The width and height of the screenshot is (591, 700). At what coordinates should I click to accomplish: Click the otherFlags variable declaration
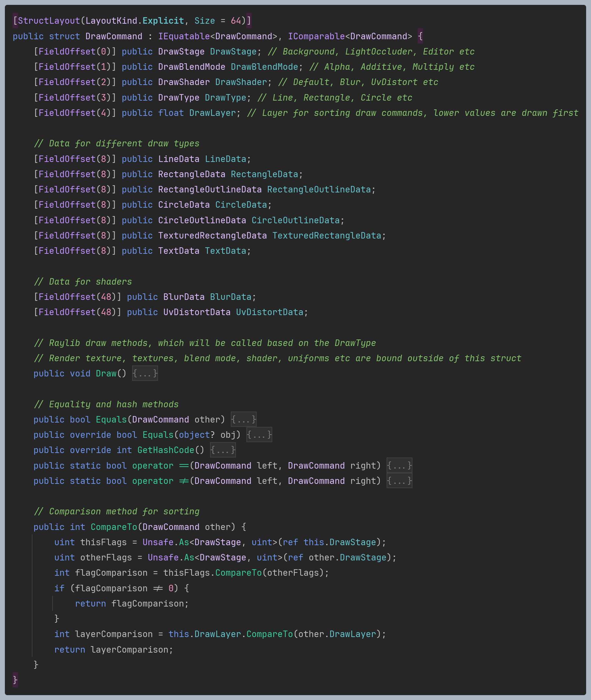pyautogui.click(x=106, y=557)
